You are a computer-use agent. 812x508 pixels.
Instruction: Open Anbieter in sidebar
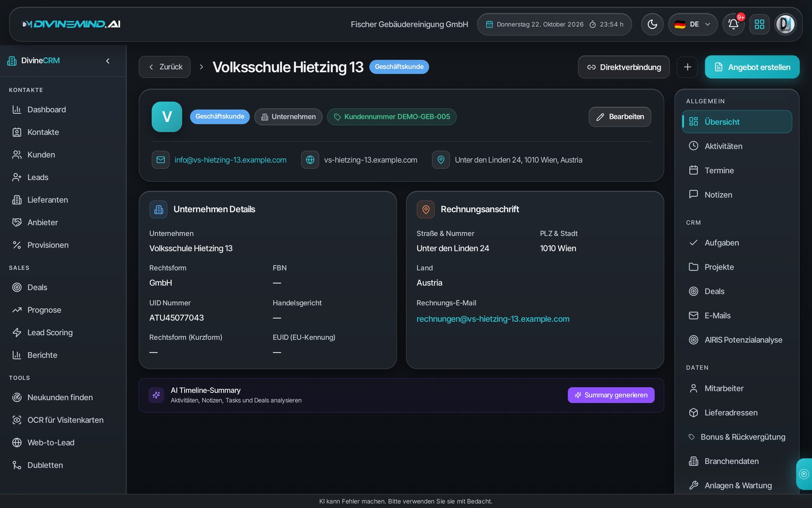(63, 223)
